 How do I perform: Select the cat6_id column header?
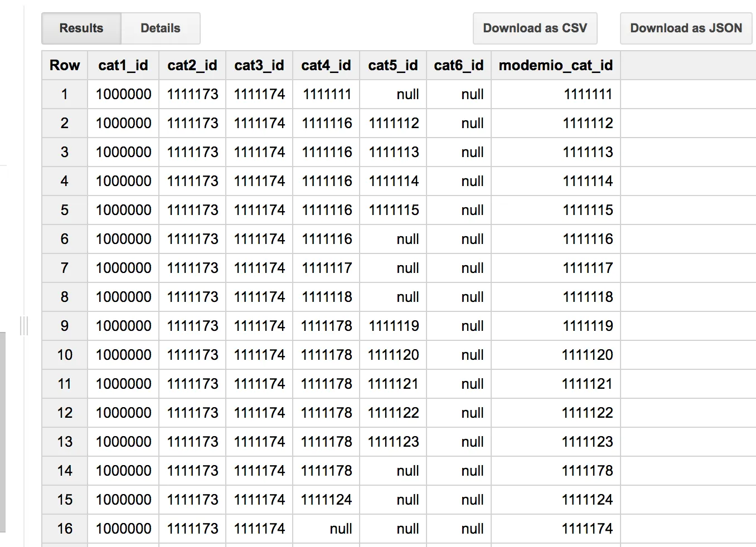click(x=459, y=65)
